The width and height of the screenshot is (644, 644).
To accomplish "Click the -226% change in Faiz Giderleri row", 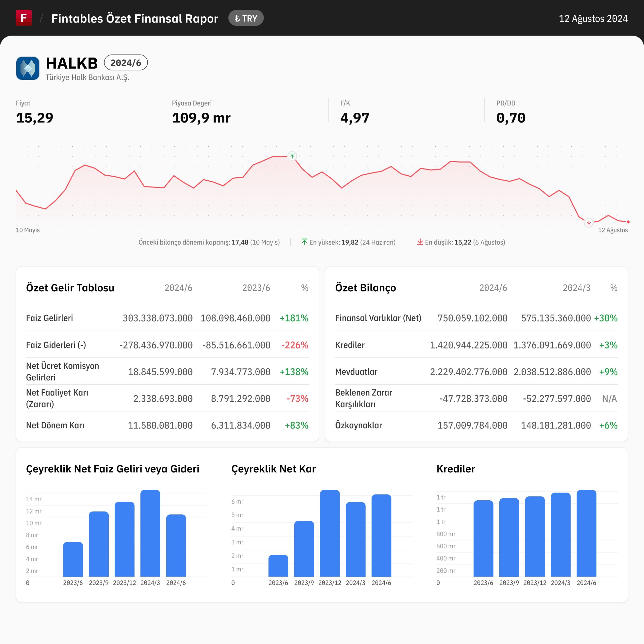I will [x=295, y=345].
